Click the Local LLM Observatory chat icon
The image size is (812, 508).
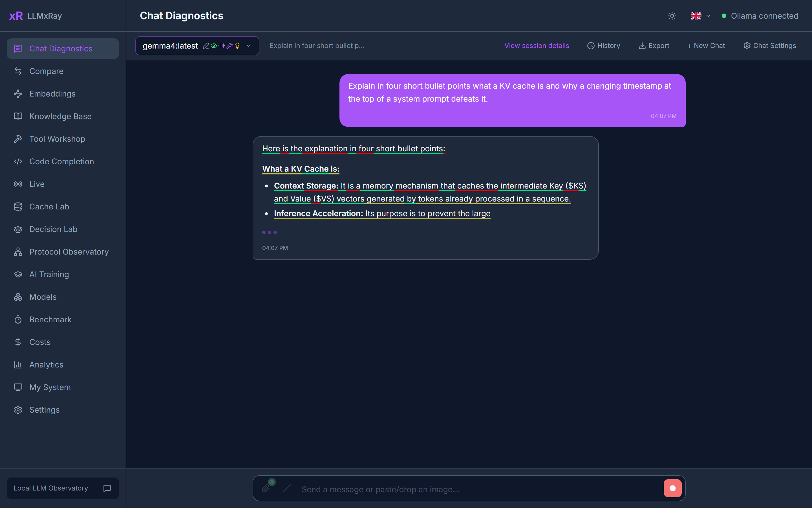click(x=107, y=488)
